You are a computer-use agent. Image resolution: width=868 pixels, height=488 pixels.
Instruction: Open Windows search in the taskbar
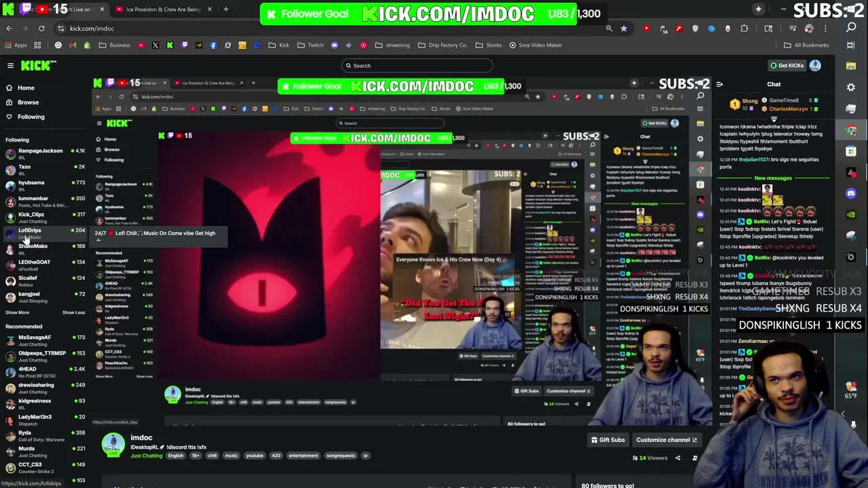tap(851, 28)
